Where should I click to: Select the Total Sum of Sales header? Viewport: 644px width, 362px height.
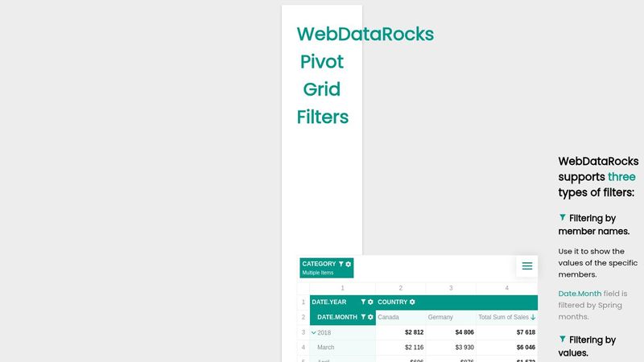click(x=507, y=317)
